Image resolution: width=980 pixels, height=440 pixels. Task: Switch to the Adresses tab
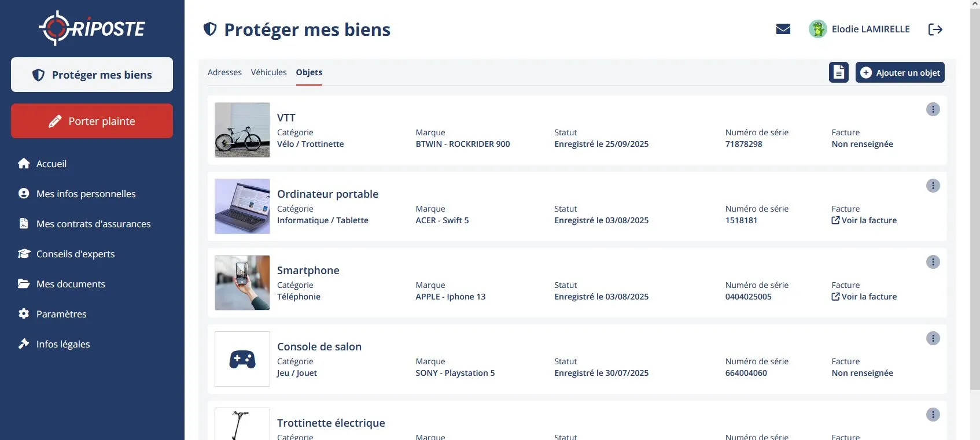224,72
